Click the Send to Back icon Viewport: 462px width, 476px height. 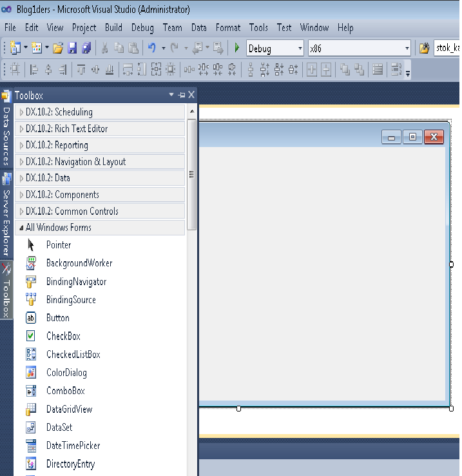pos(359,70)
